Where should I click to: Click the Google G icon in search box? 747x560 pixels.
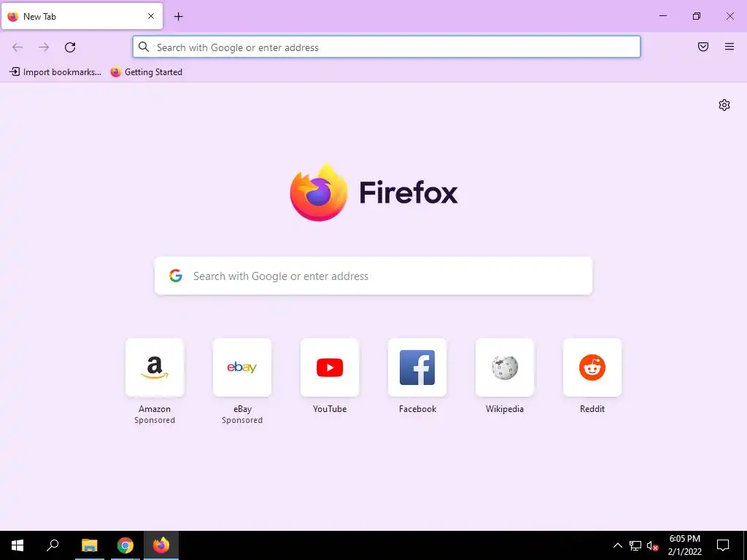click(x=176, y=276)
